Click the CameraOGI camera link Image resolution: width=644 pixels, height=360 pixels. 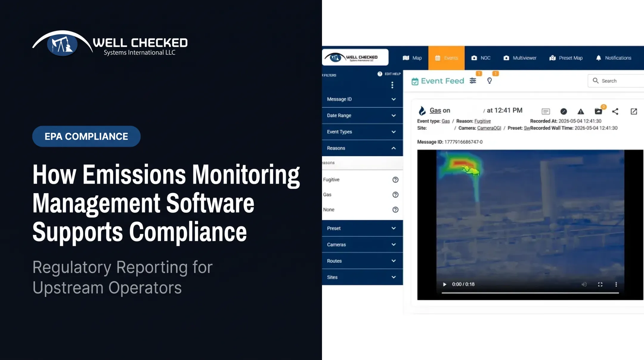coord(489,128)
